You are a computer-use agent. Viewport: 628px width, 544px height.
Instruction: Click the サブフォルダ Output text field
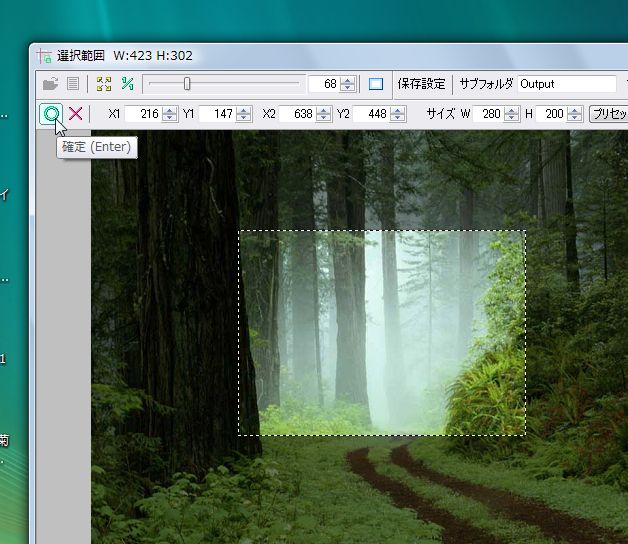[x=567, y=84]
